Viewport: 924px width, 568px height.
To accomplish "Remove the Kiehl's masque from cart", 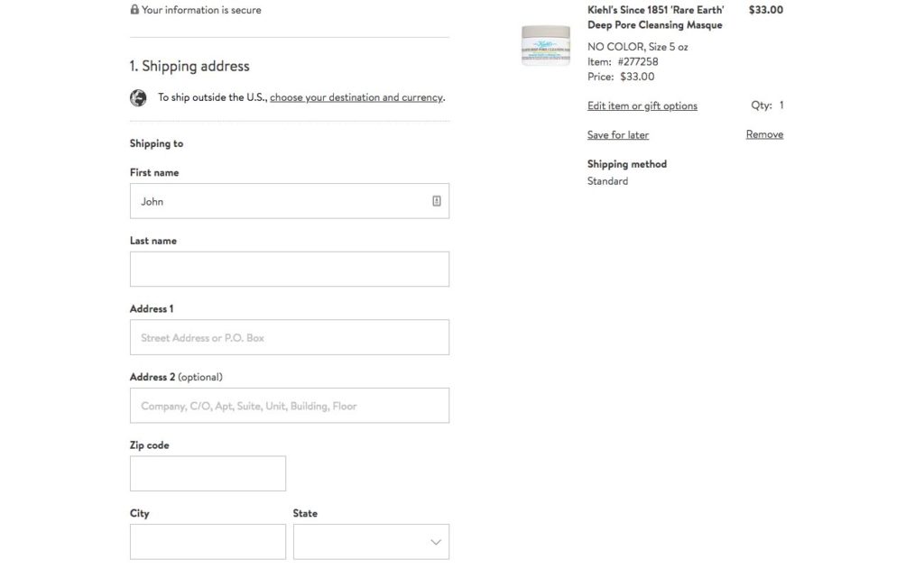I will pos(764,134).
